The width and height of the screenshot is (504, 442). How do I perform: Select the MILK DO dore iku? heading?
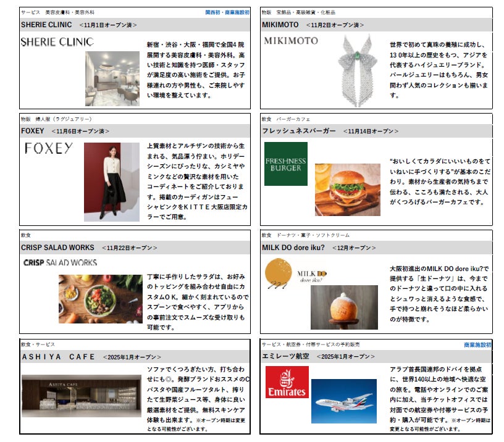[293, 248]
